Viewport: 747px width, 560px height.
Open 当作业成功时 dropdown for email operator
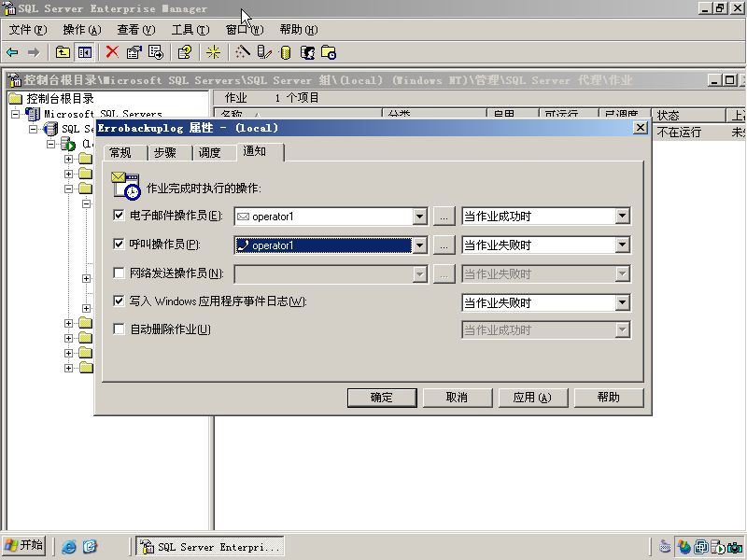tap(622, 217)
